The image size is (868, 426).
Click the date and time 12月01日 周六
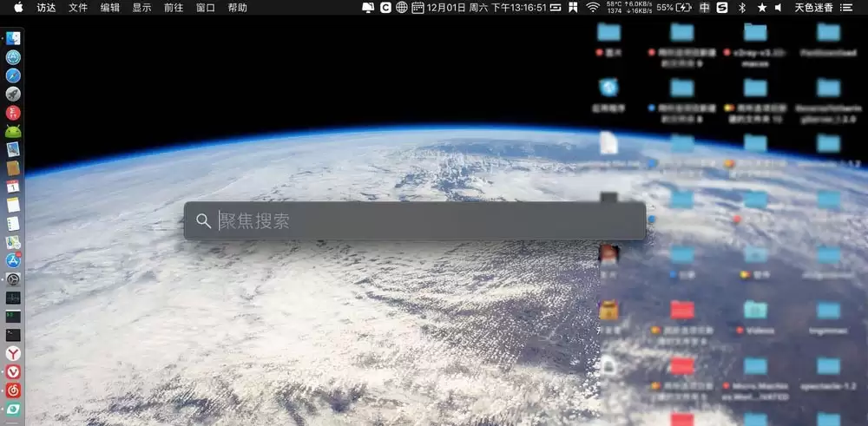point(487,8)
